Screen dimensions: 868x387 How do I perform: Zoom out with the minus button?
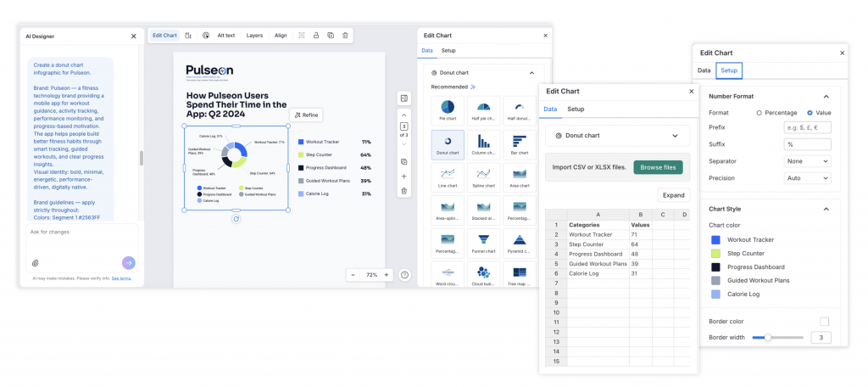point(353,274)
